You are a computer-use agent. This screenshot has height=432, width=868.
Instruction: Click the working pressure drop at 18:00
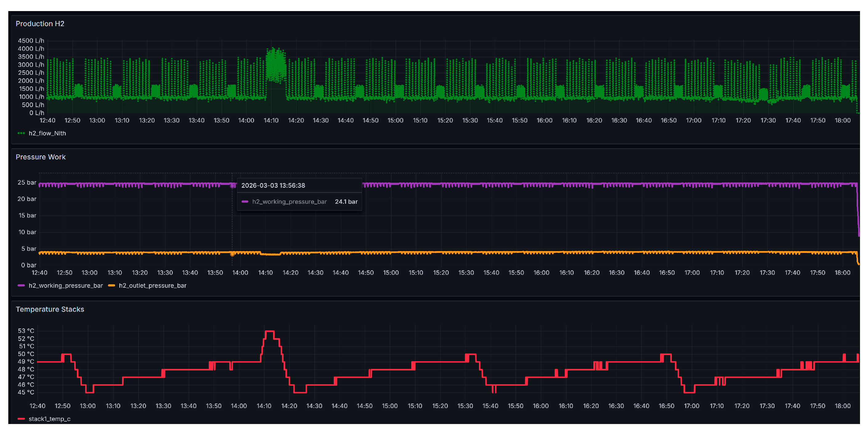coord(858,210)
